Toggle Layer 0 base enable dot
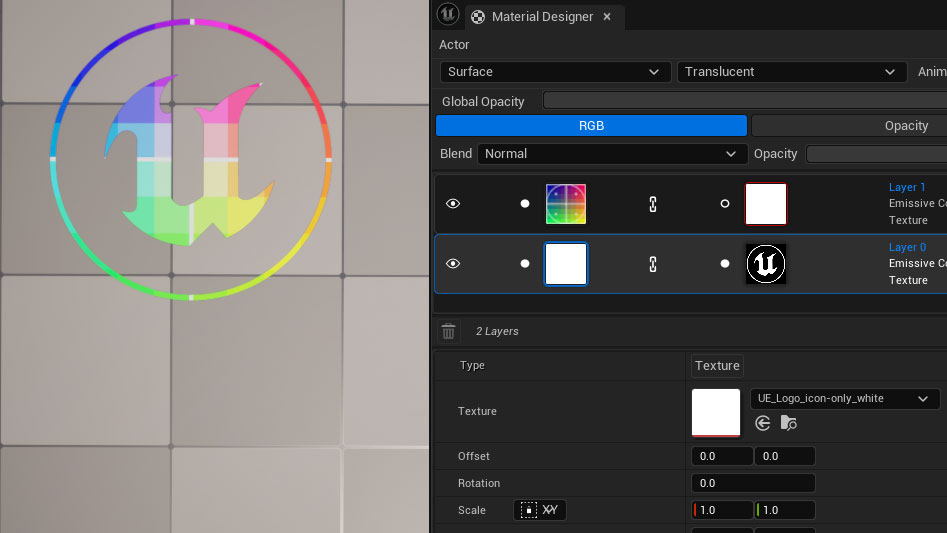The width and height of the screenshot is (947, 533). click(525, 264)
